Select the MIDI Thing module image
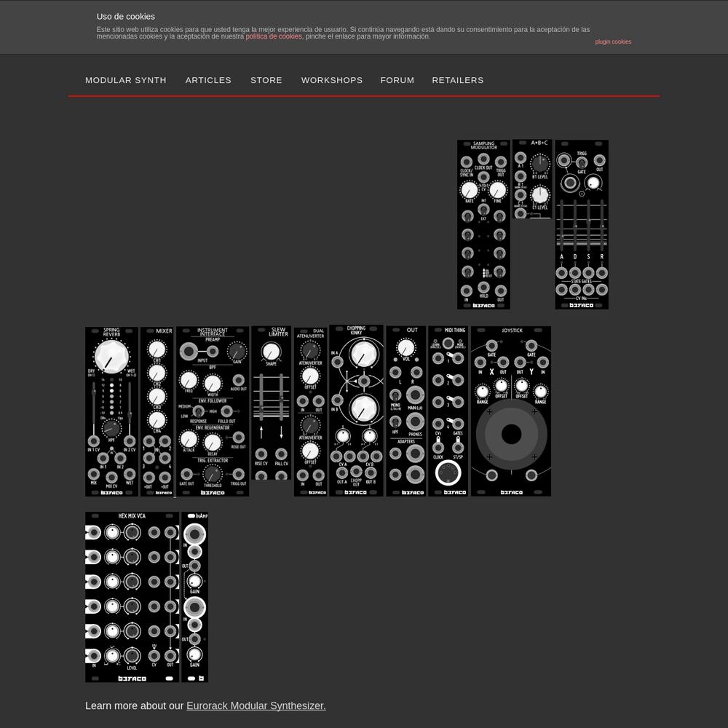The height and width of the screenshot is (728, 728). 448,411
